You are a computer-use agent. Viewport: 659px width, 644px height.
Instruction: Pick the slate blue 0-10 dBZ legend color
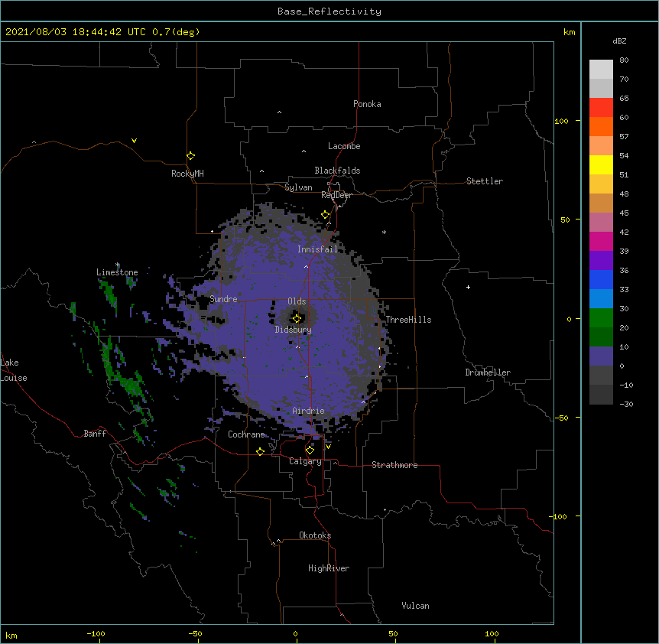601,356
